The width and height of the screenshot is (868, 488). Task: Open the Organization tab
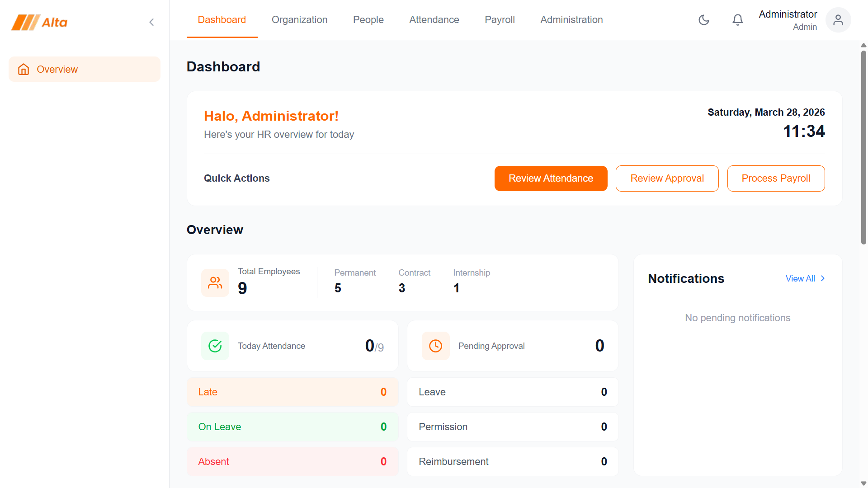click(x=299, y=20)
